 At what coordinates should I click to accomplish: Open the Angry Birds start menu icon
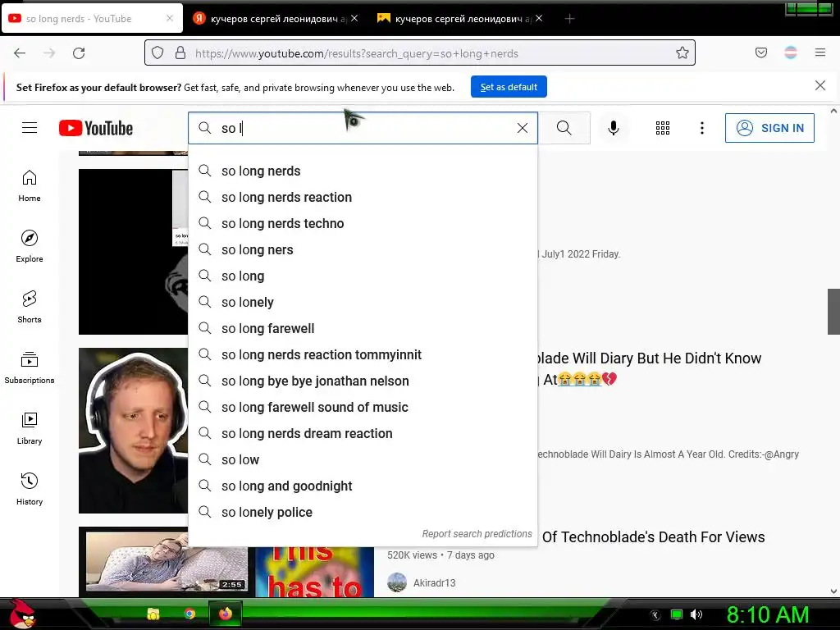[x=22, y=614]
